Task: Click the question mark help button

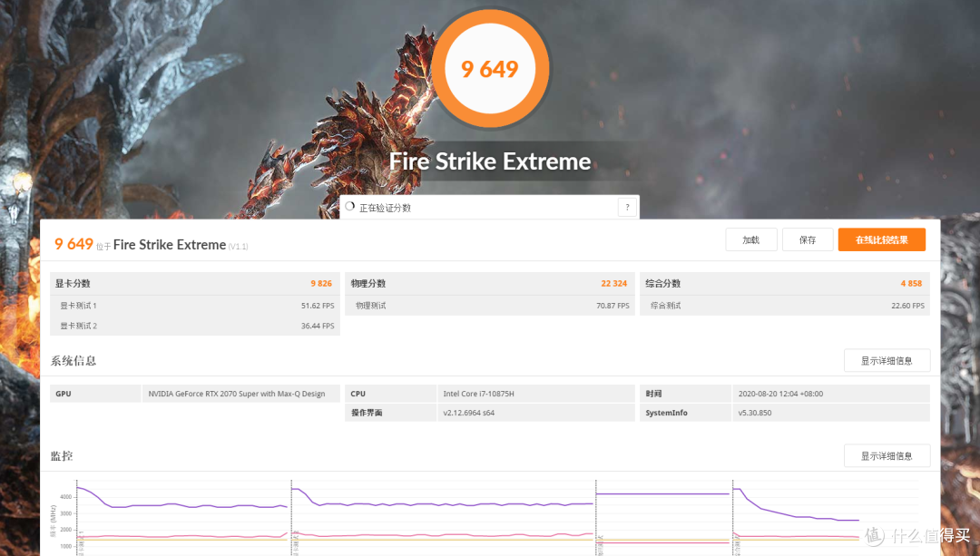Action: pyautogui.click(x=628, y=208)
